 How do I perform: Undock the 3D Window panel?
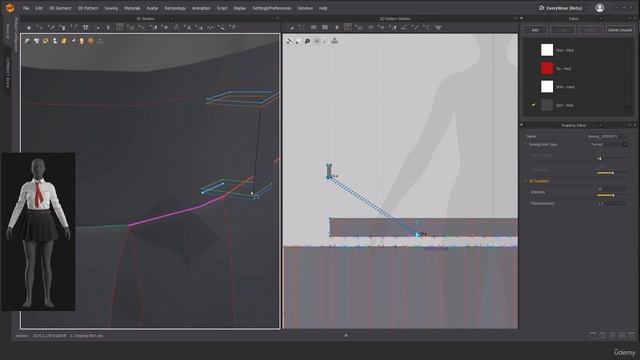278,18
